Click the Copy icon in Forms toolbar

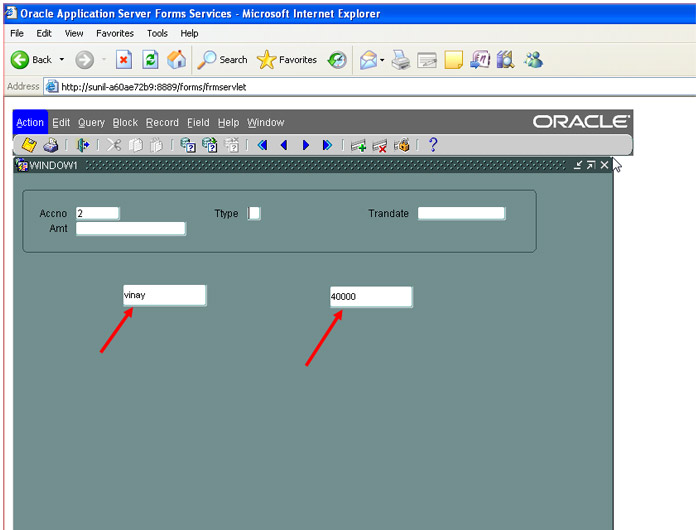[x=135, y=145]
